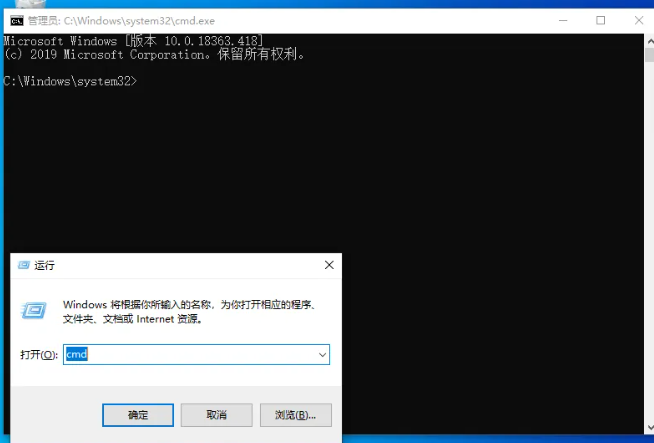Viewport: 654px width, 443px height.
Task: Click the console scrollbar up arrow
Action: pos(650,41)
